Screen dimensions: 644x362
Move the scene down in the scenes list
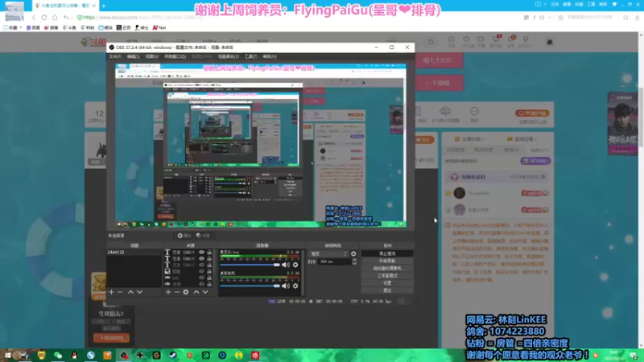pyautogui.click(x=139, y=292)
